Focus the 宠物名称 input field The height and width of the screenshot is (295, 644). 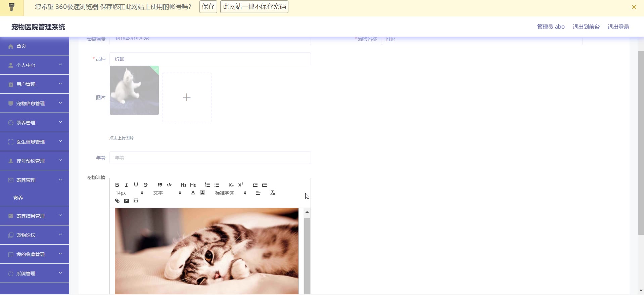(481, 40)
